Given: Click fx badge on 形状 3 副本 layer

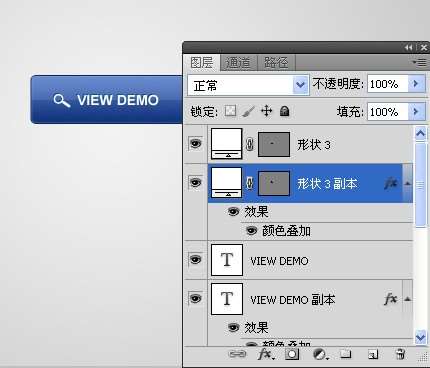Looking at the screenshot, I should pyautogui.click(x=391, y=183).
